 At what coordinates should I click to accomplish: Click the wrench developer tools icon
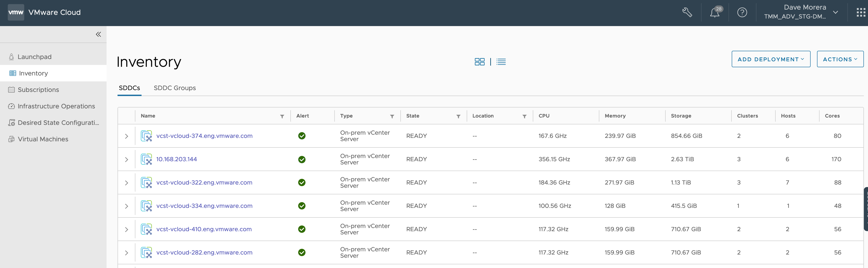pyautogui.click(x=687, y=13)
